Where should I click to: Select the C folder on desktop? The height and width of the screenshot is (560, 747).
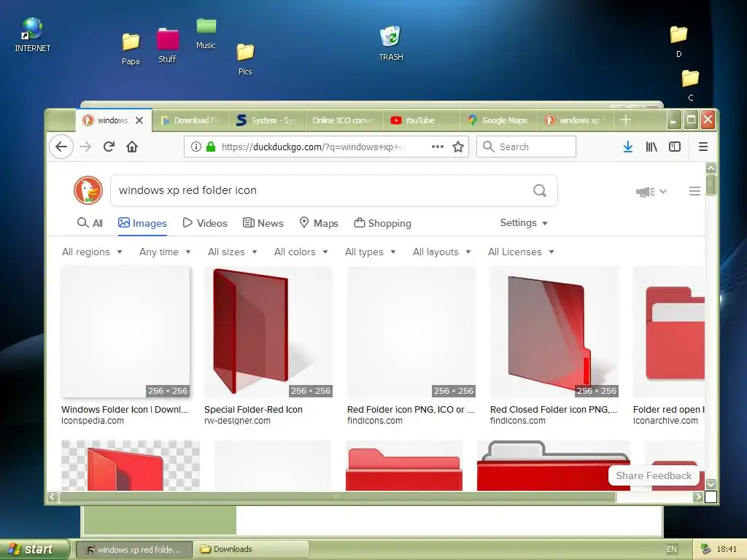tap(690, 85)
